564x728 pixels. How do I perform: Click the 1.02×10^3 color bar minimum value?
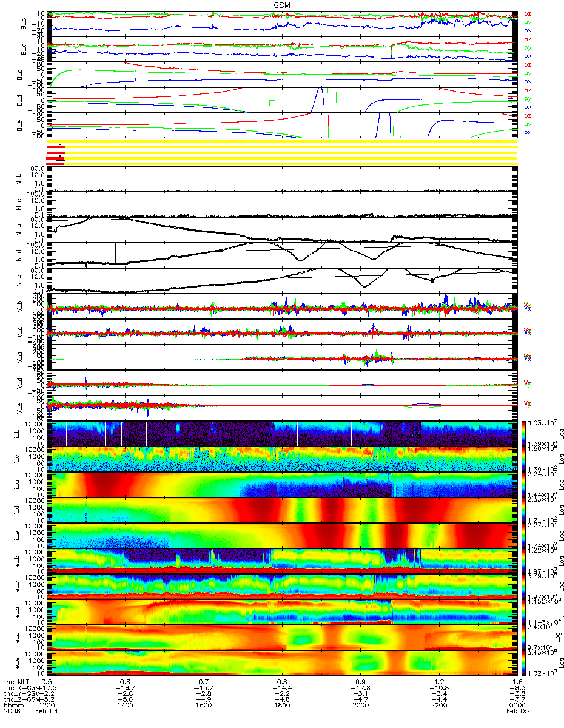[541, 673]
